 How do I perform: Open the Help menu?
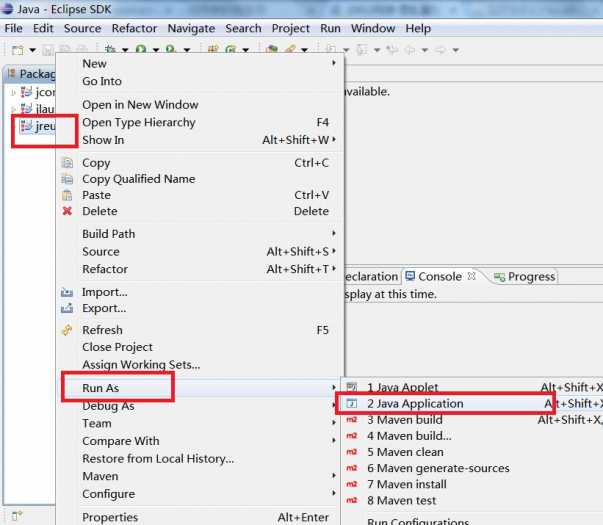(418, 28)
